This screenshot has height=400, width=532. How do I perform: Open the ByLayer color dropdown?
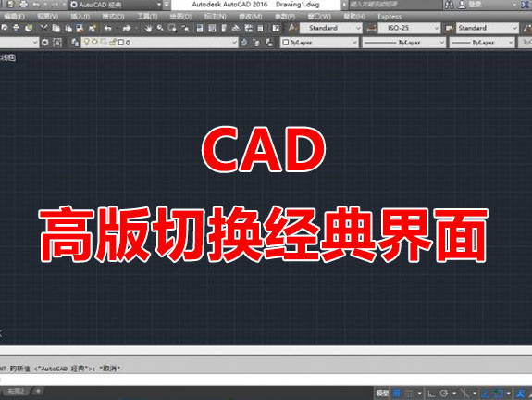click(x=319, y=43)
